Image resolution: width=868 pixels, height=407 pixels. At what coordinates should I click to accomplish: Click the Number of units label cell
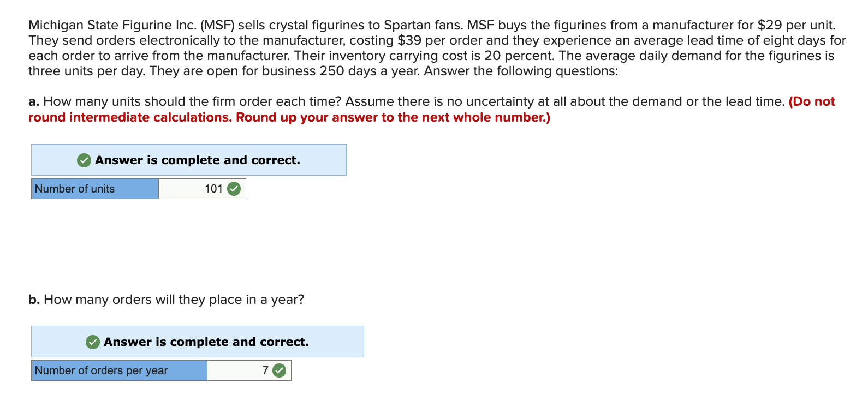click(96, 189)
